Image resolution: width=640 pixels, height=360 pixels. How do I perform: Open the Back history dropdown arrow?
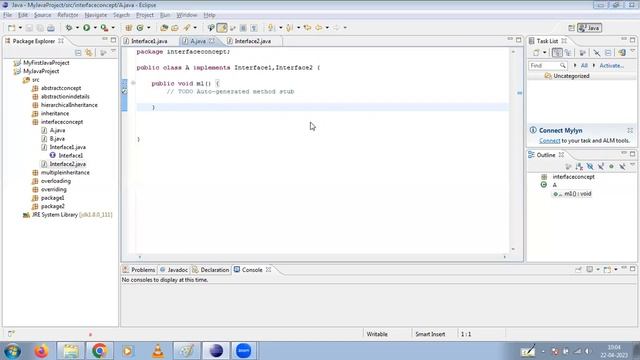coord(327,28)
